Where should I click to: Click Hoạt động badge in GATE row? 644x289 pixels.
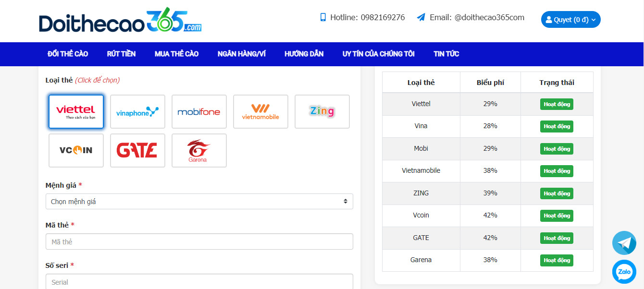point(557,238)
